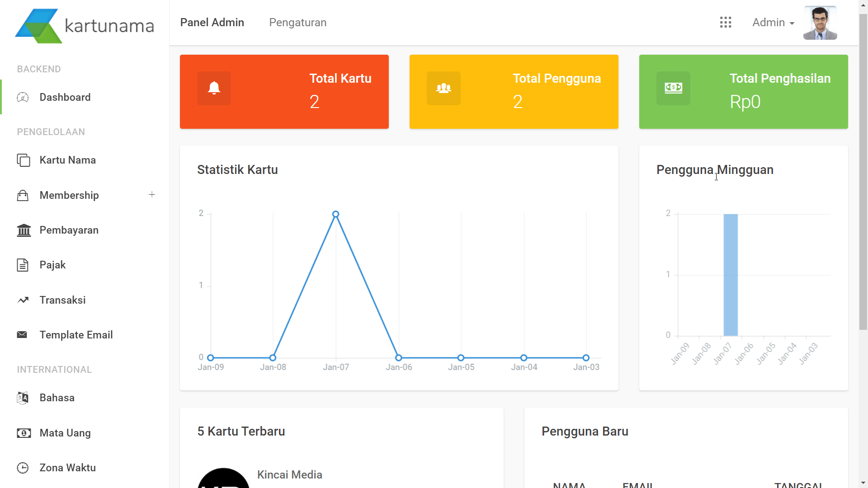Click the Jan-09 data point on chart
This screenshot has width=868, height=488.
click(210, 358)
